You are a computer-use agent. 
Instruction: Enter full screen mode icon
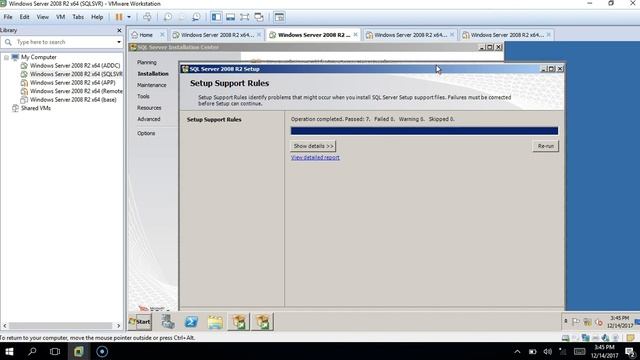point(244,17)
